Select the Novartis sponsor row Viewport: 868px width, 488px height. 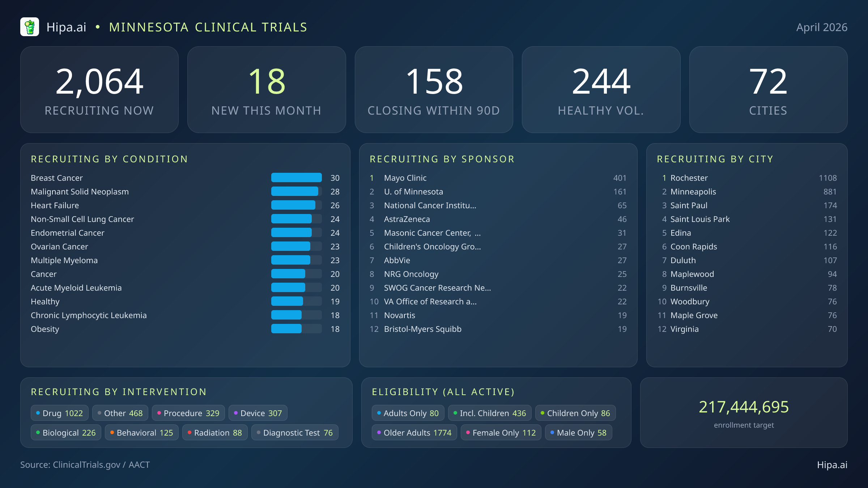[x=498, y=315]
